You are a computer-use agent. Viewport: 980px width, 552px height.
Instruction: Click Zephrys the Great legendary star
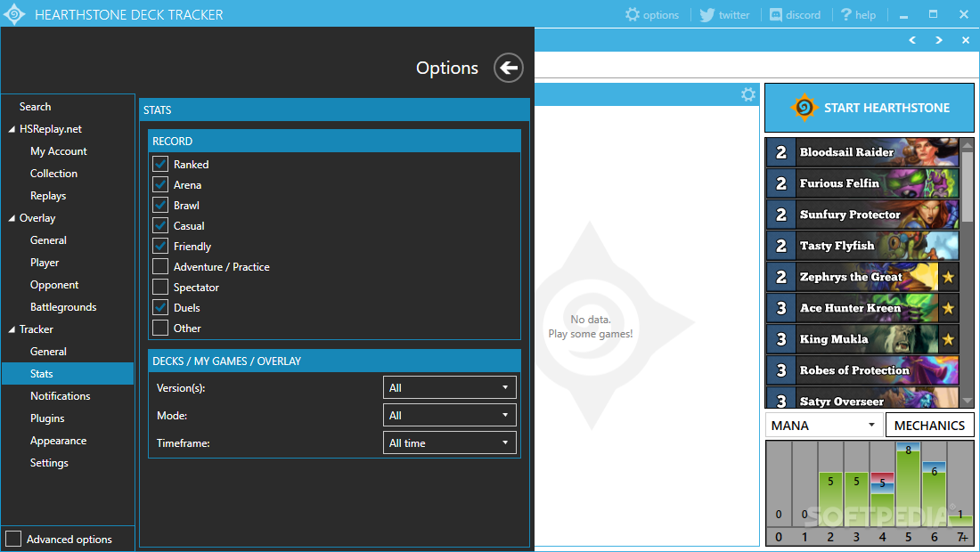948,277
